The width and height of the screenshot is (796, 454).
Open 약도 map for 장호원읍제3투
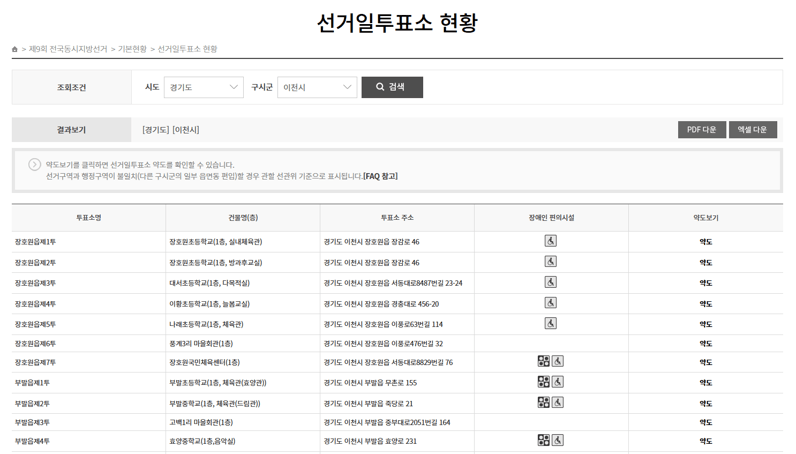tap(706, 283)
